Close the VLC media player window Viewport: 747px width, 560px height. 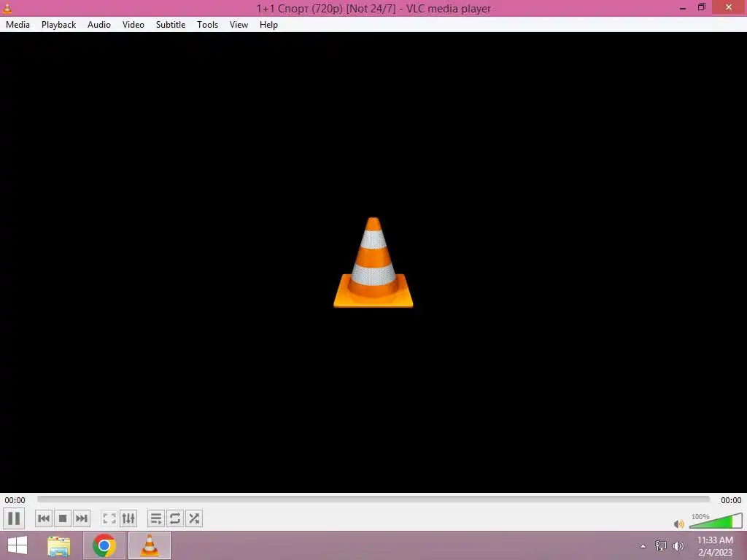tap(729, 7)
